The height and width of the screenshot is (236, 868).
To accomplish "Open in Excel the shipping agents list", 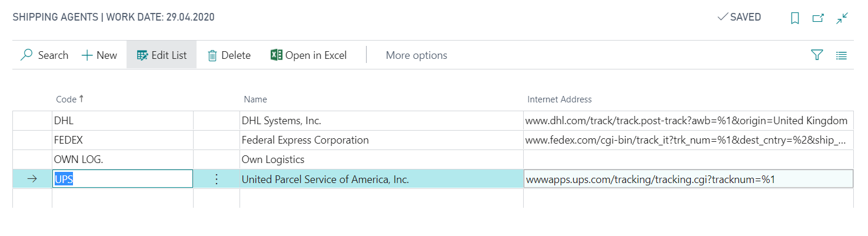I will pos(308,55).
